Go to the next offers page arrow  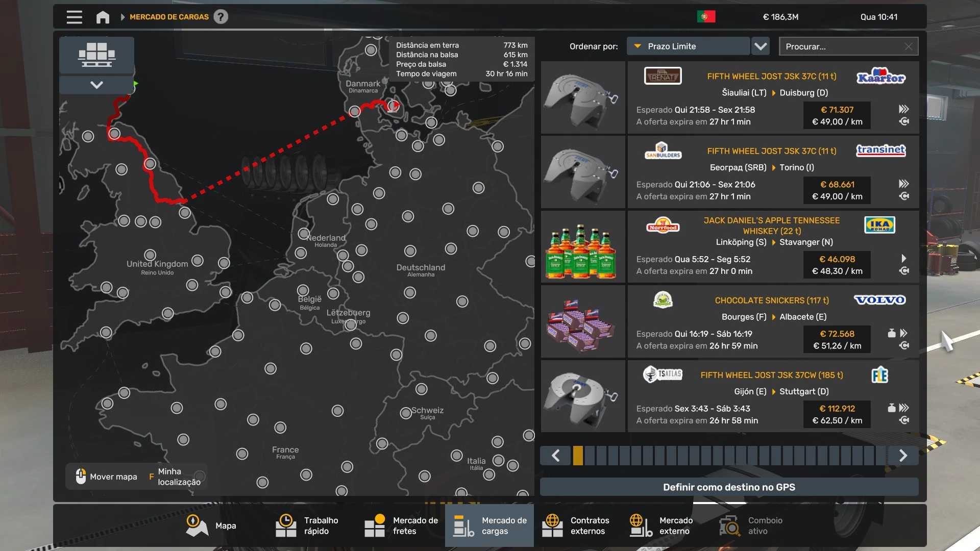coord(903,455)
